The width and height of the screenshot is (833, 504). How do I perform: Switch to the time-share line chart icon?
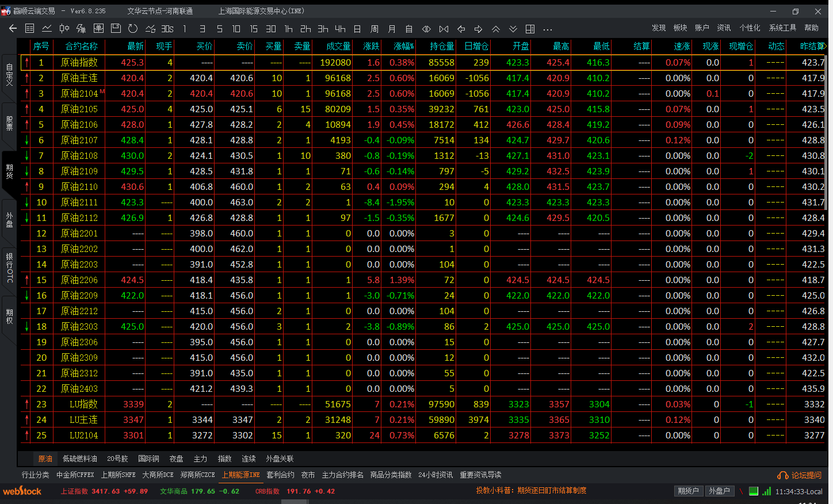(47, 28)
